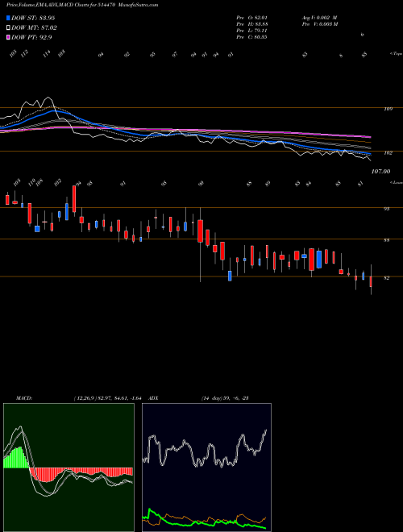The image size is (403, 532).
Task: Select the chart title mentioning MunafaSutra.com
Action: (x=82, y=5)
